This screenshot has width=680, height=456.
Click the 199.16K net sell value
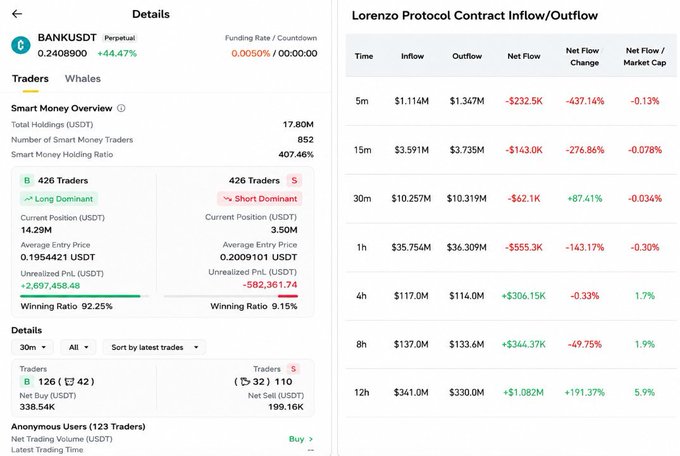click(x=286, y=407)
